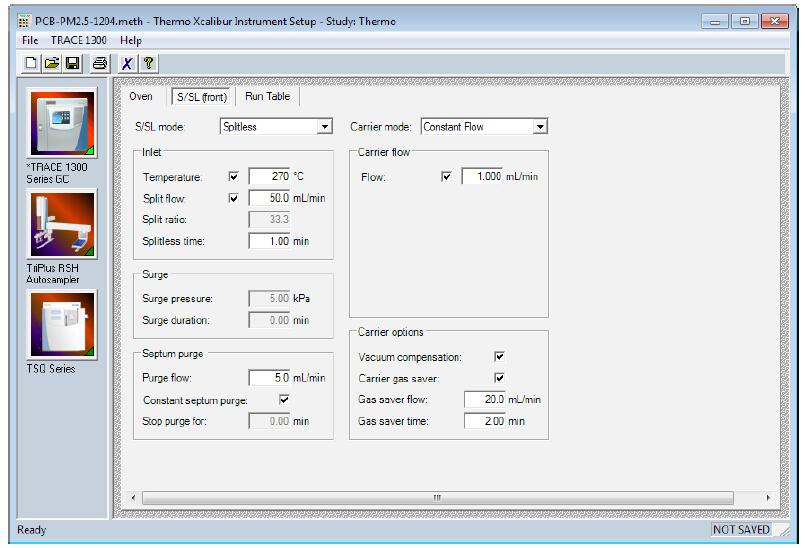Open the File menu
This screenshot has height=548, width=805.
pos(30,40)
